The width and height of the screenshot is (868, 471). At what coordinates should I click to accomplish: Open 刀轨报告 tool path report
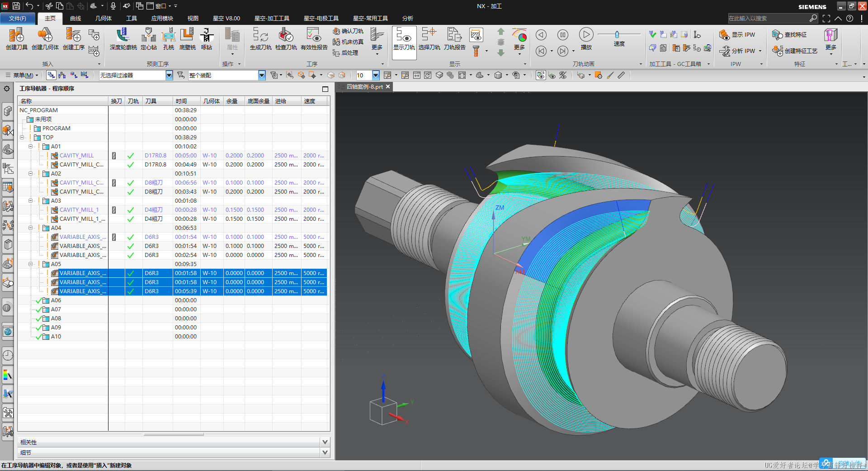454,38
